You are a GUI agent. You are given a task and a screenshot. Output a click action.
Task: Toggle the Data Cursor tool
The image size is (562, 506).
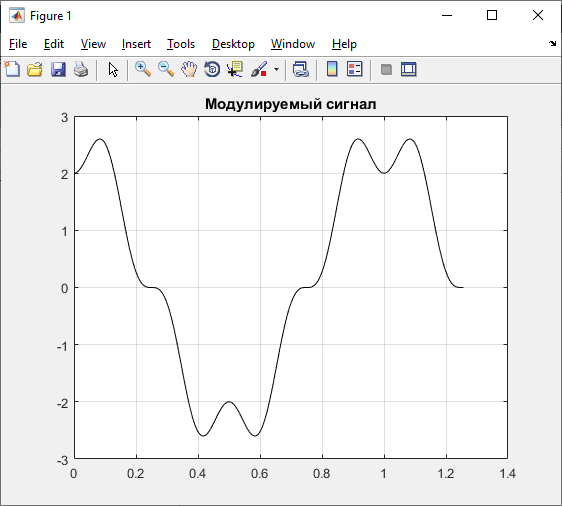point(235,69)
